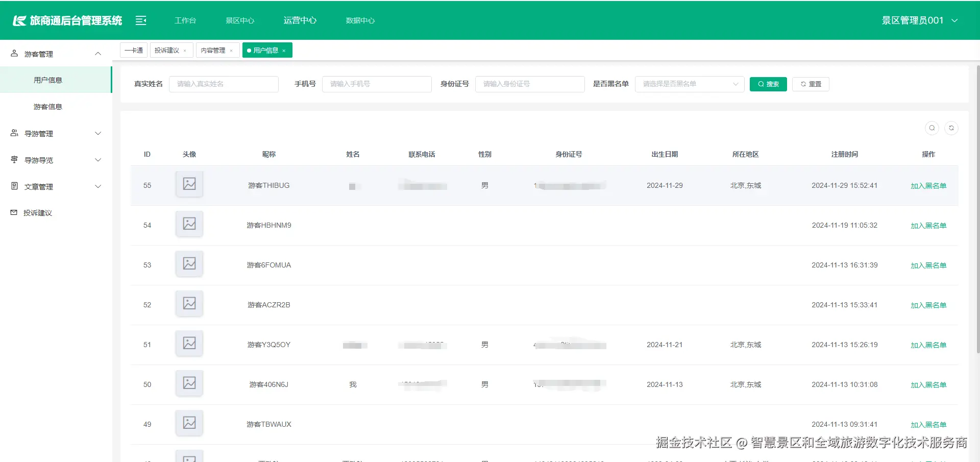This screenshot has width=980, height=462.
Task: Open the 数据中心 top menu
Action: [359, 20]
